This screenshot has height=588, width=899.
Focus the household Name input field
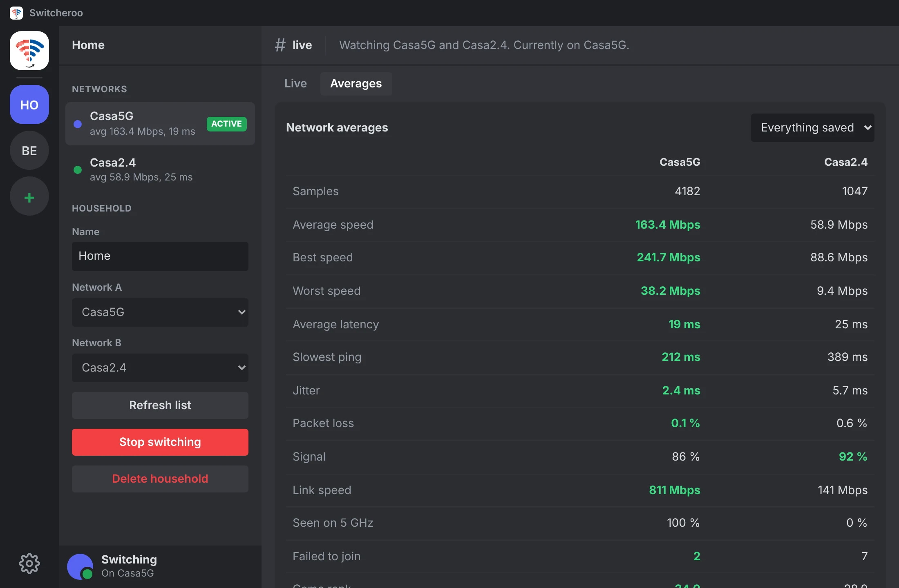pyautogui.click(x=160, y=256)
